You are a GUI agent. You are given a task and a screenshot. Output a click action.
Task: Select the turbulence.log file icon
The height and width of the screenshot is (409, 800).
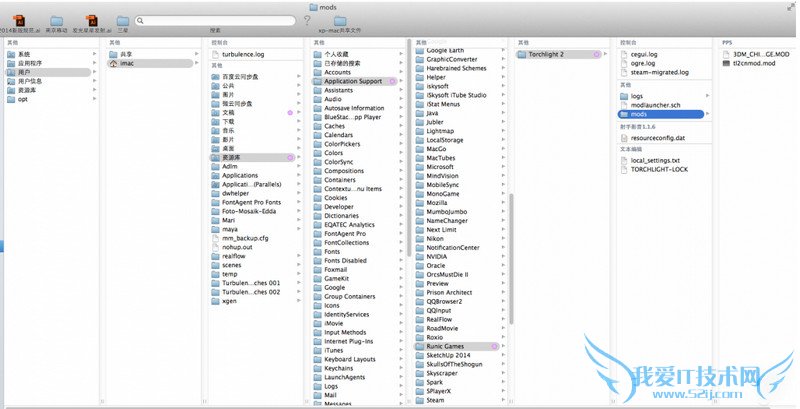(x=215, y=54)
